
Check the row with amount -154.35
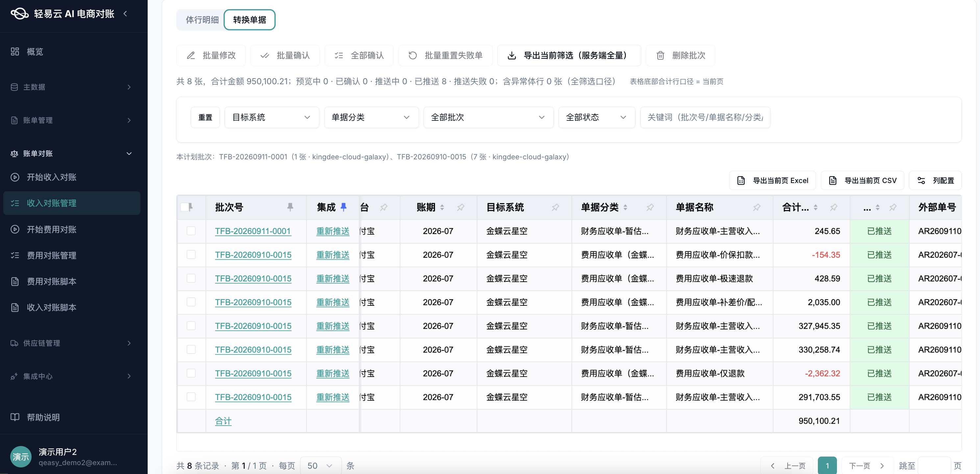click(x=191, y=254)
